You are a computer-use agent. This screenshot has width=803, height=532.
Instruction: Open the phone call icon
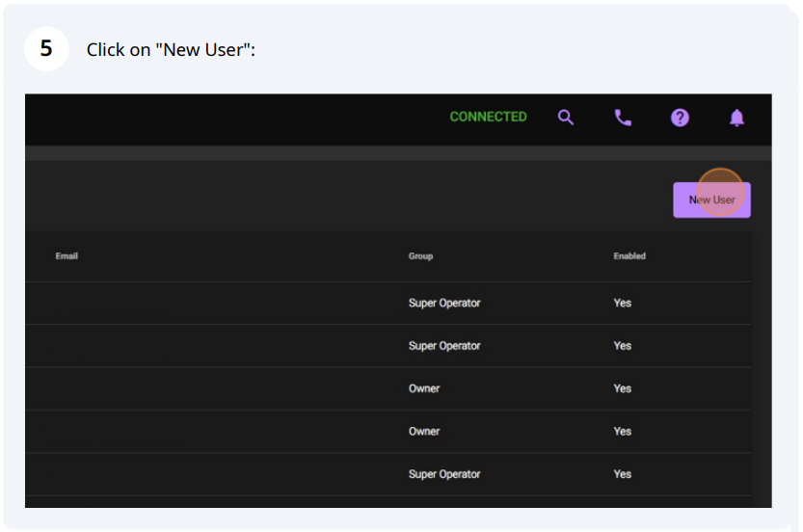tap(623, 118)
